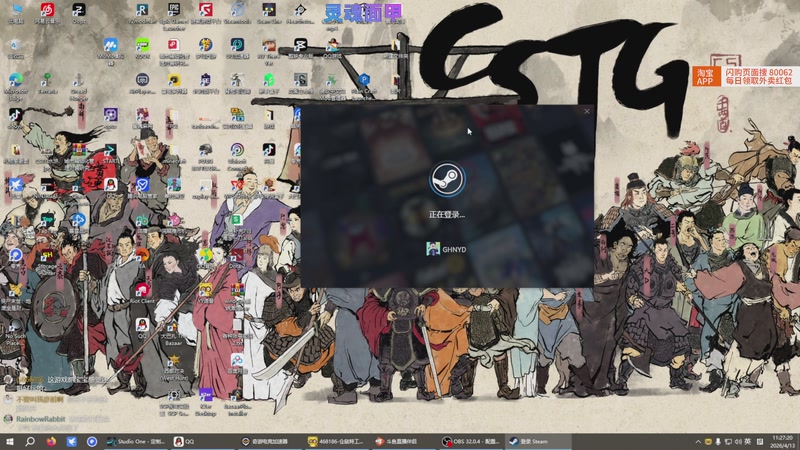Click the Steam logo in login window
This screenshot has width=800, height=450.
click(447, 179)
